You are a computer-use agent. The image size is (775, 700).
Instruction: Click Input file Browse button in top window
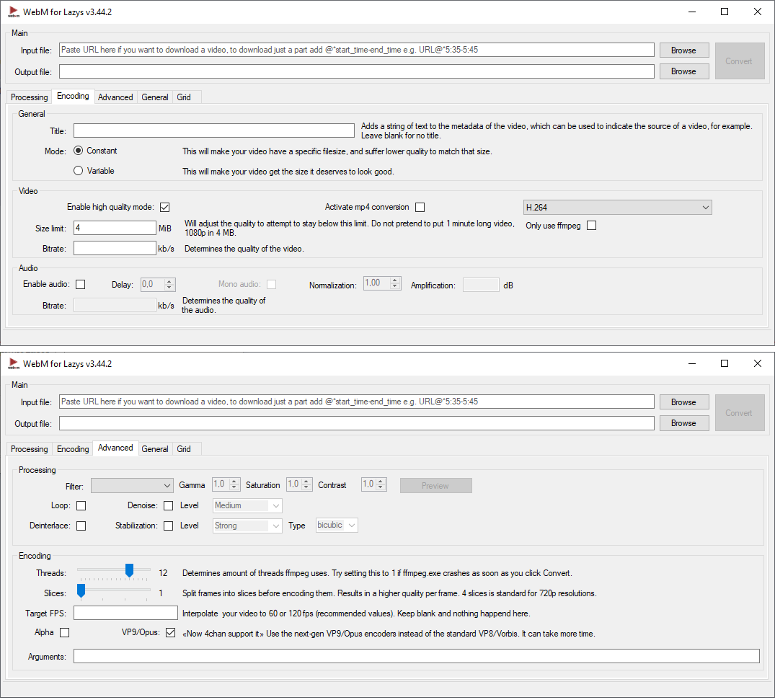tap(684, 50)
